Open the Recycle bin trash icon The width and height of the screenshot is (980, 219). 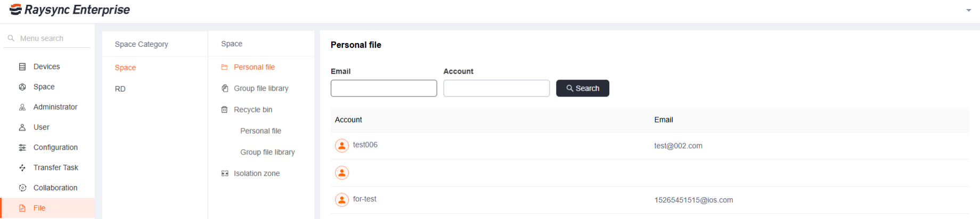pyautogui.click(x=225, y=110)
